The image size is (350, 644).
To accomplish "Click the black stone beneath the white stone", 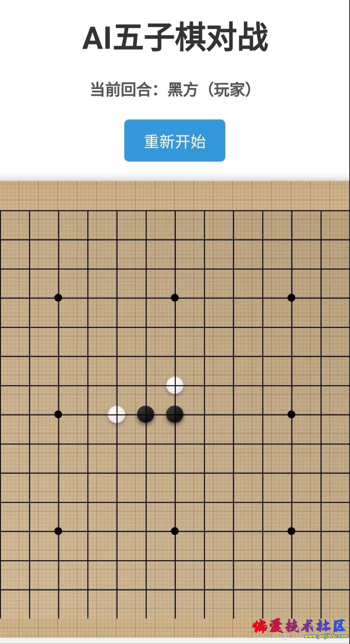I will [175, 414].
